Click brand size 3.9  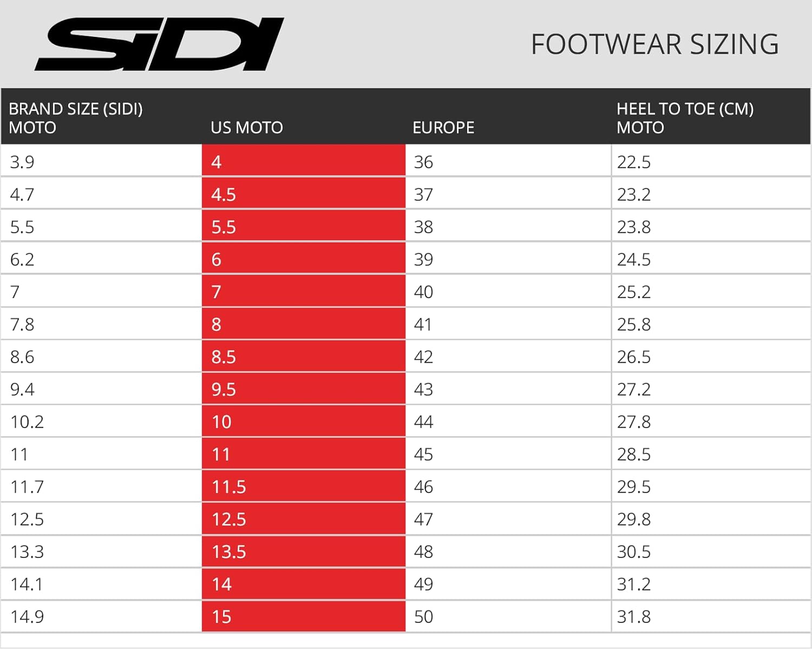coord(22,162)
